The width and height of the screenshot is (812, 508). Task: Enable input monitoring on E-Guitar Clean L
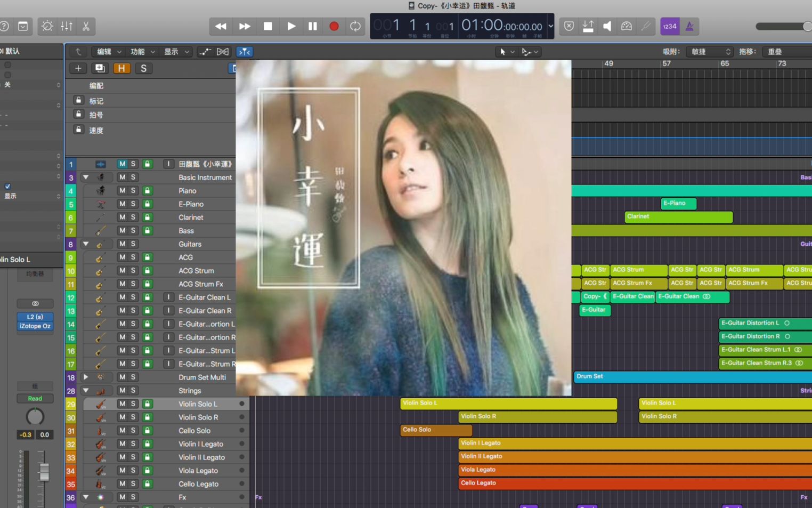pos(168,297)
